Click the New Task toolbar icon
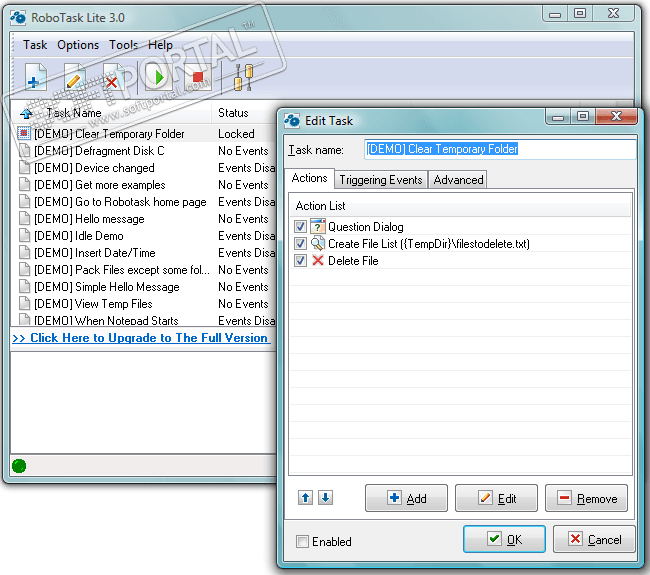The image size is (650, 575). (x=36, y=78)
